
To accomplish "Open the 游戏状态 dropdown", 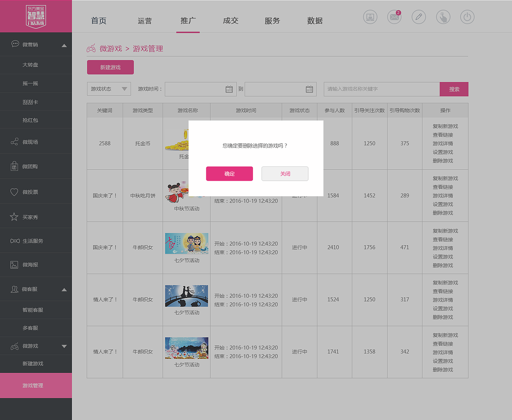I will click(109, 89).
